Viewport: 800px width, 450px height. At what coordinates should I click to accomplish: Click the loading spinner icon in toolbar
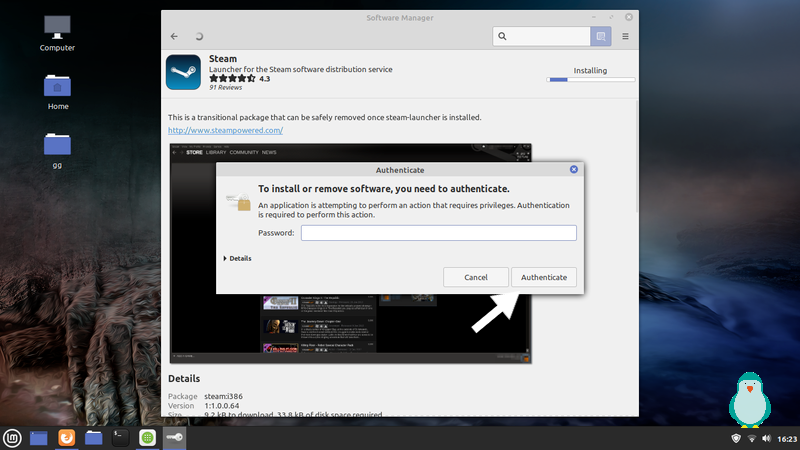coord(199,36)
